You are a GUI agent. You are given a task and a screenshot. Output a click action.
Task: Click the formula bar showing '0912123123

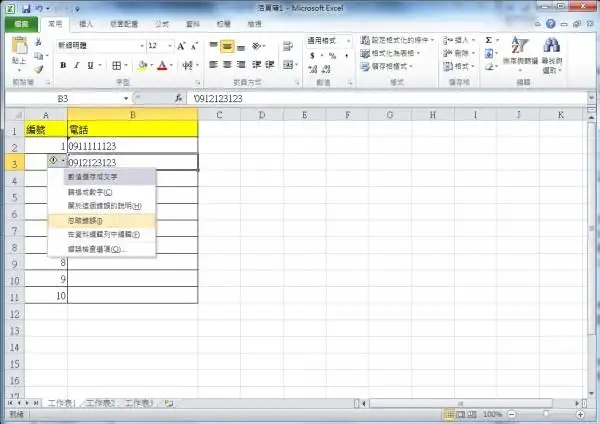point(387,99)
